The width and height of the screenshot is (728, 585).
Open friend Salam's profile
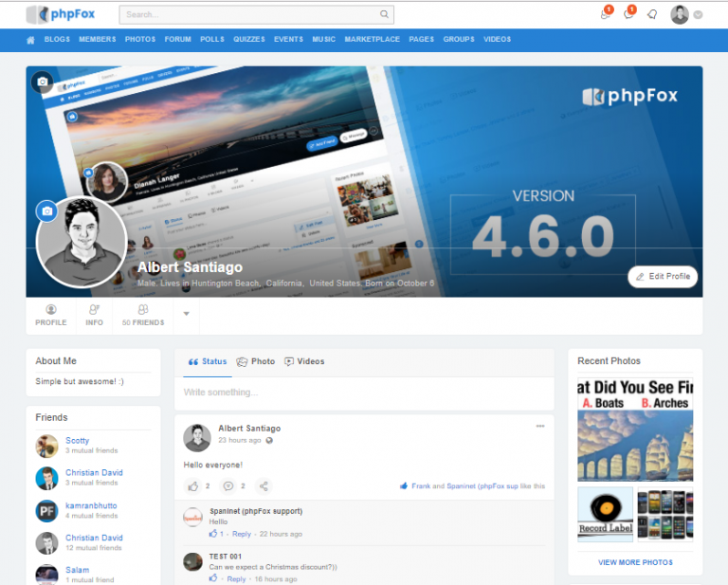point(77,570)
